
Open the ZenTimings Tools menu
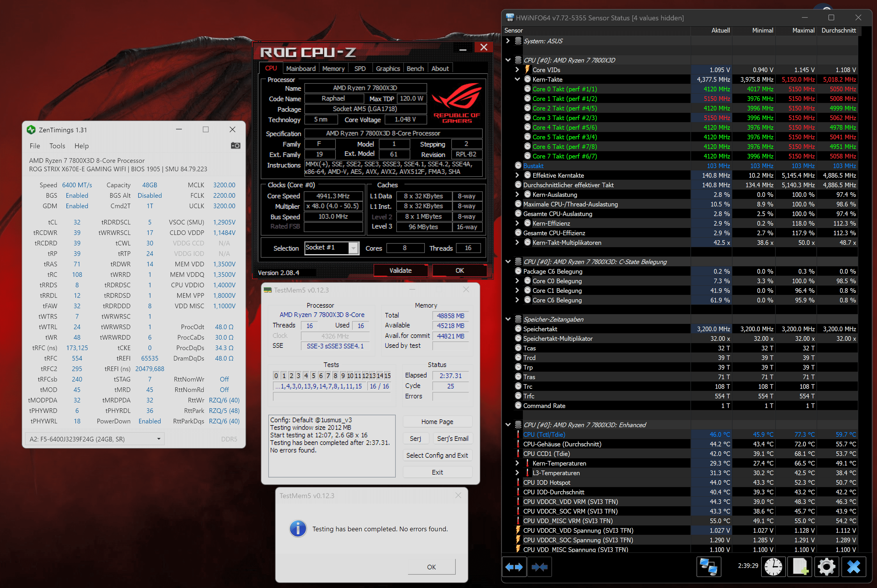point(57,146)
